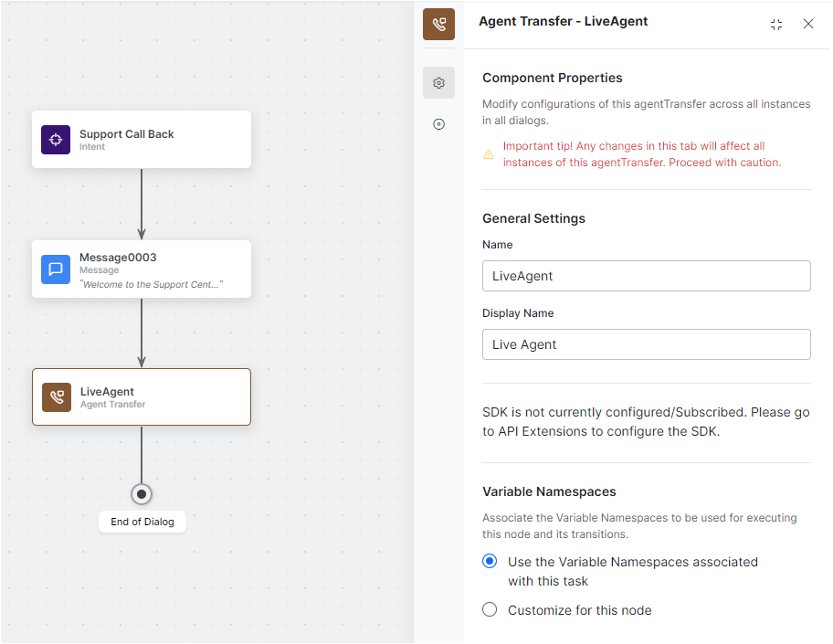Select the LiveAgent Agent Transfer node card
The image size is (833, 644).
tap(142, 396)
